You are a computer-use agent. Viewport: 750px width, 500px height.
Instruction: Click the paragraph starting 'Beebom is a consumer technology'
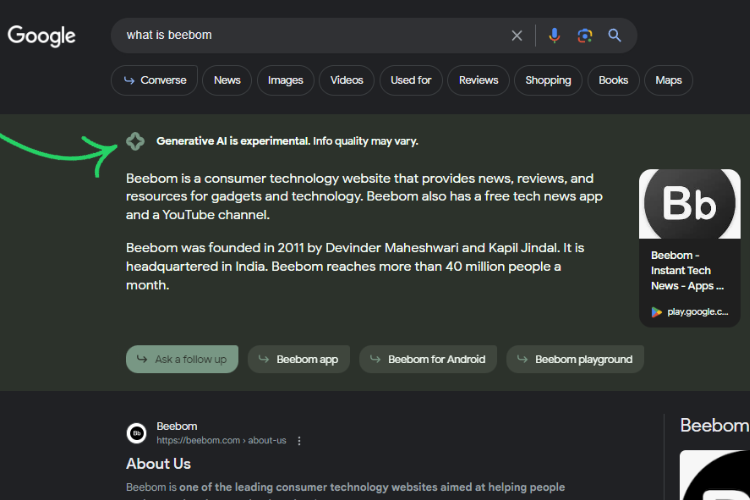tap(364, 197)
